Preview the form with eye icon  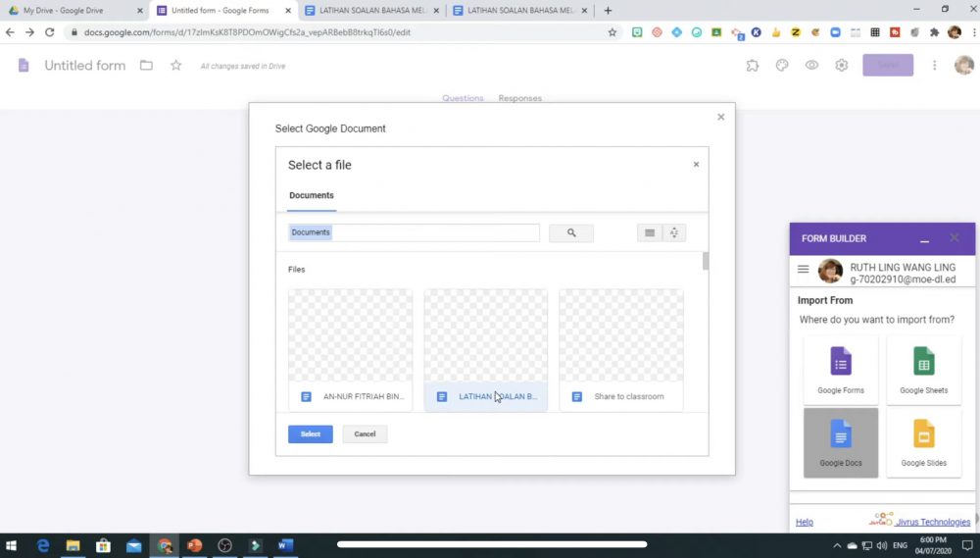(x=811, y=65)
